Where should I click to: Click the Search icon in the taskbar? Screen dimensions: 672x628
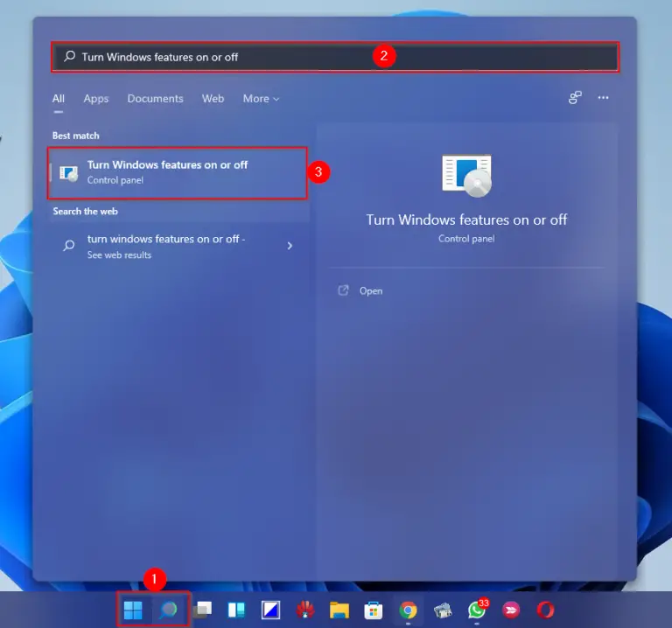pyautogui.click(x=168, y=610)
